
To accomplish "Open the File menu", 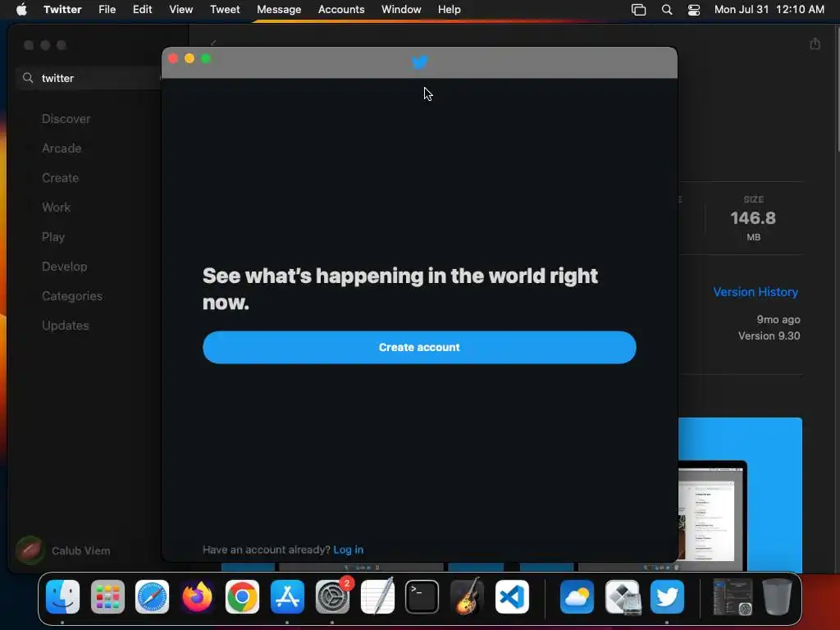I will click(107, 9).
